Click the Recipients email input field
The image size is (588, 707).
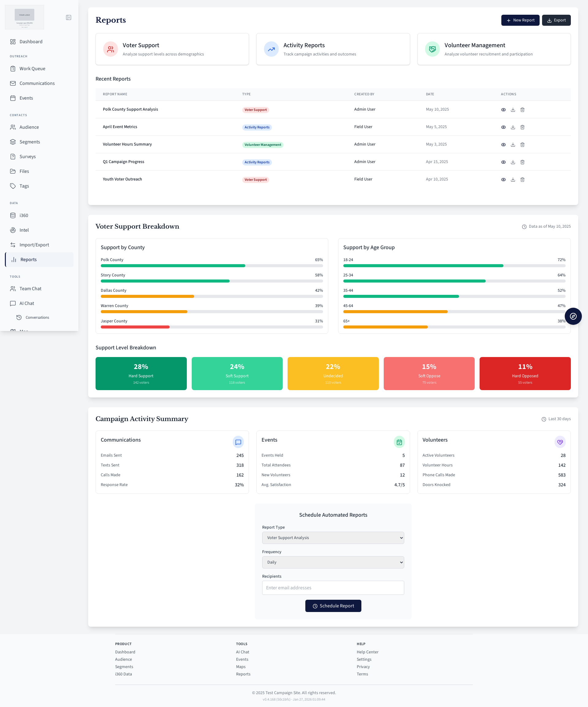pos(333,587)
